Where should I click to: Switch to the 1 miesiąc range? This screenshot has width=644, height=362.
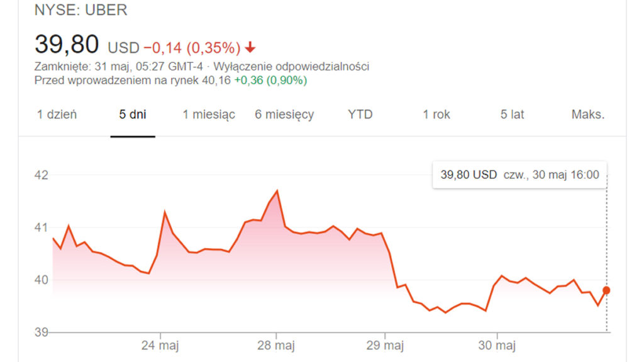click(209, 114)
